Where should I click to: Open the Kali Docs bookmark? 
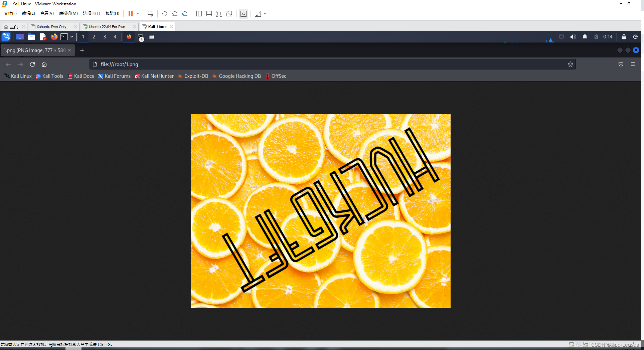point(81,76)
